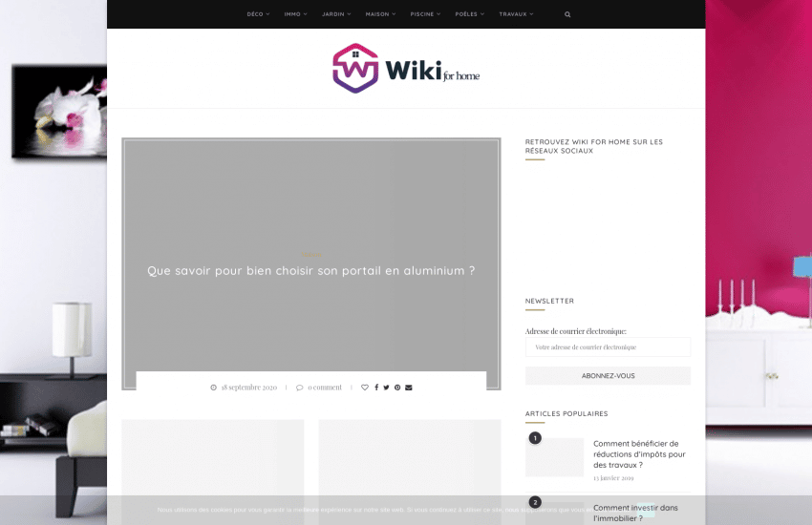Open thumbnail of popular article number 1
This screenshot has height=525, width=812.
(x=554, y=457)
